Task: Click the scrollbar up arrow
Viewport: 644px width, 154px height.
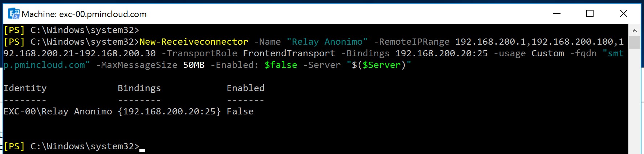Action: pos(635,31)
